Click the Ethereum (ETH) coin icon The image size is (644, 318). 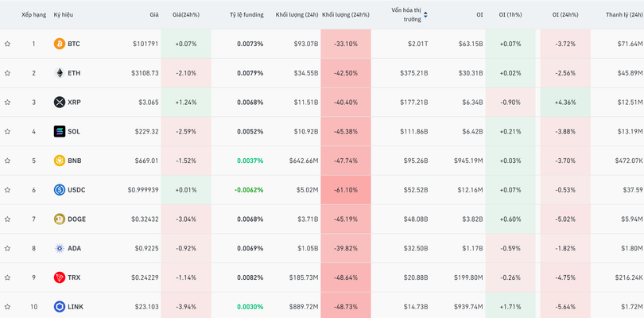59,73
